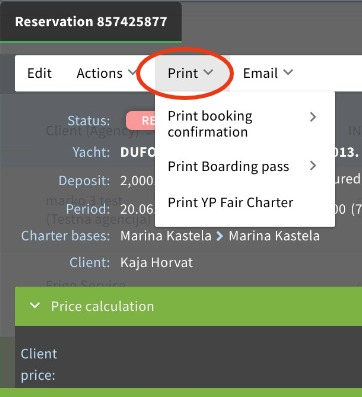The height and width of the screenshot is (397, 362).
Task: Open the Print dropdown menu
Action: [190, 73]
